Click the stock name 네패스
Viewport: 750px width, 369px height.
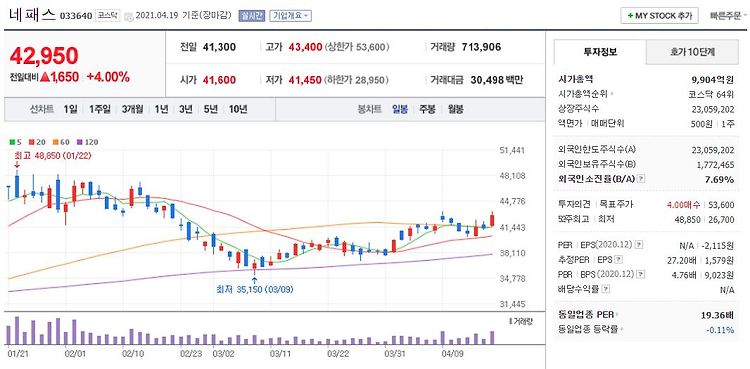tap(32, 15)
